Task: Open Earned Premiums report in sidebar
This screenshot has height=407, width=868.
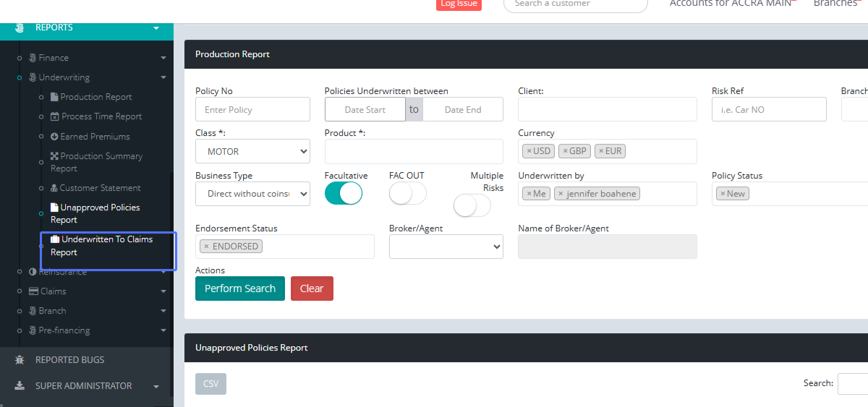Action: pyautogui.click(x=95, y=137)
